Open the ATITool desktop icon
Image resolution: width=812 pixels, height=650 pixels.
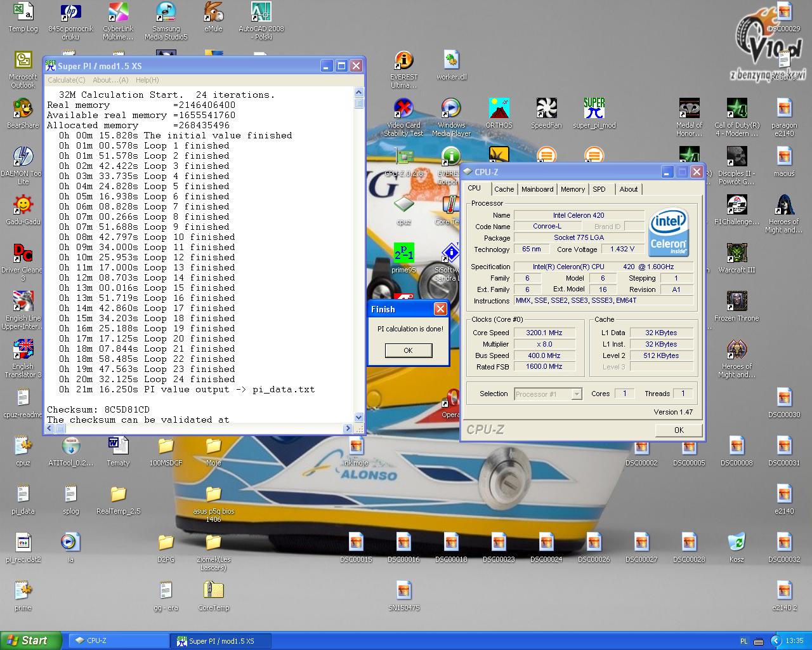point(70,451)
